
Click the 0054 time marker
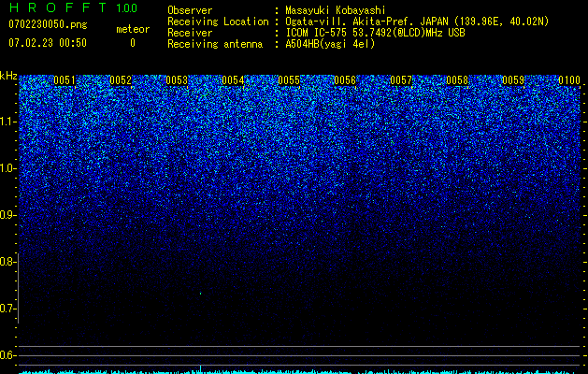click(x=233, y=80)
